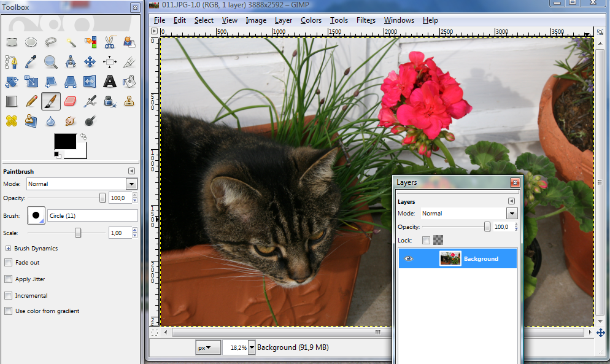This screenshot has width=610, height=364.
Task: Activate the Bucket Fill tool
Action: (x=129, y=81)
